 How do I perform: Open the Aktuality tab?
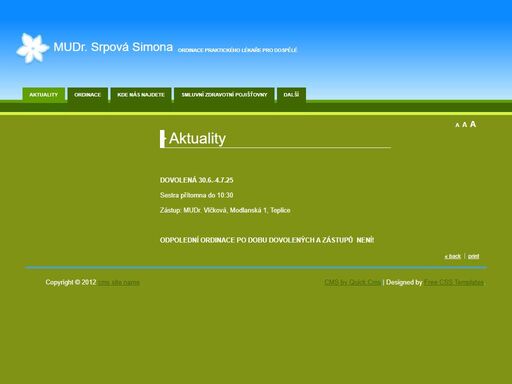click(44, 95)
